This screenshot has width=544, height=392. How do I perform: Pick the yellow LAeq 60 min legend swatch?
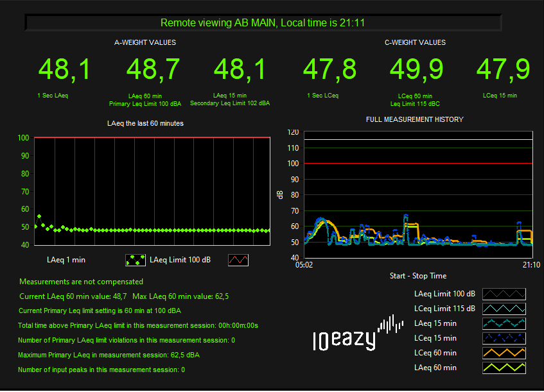(x=504, y=368)
